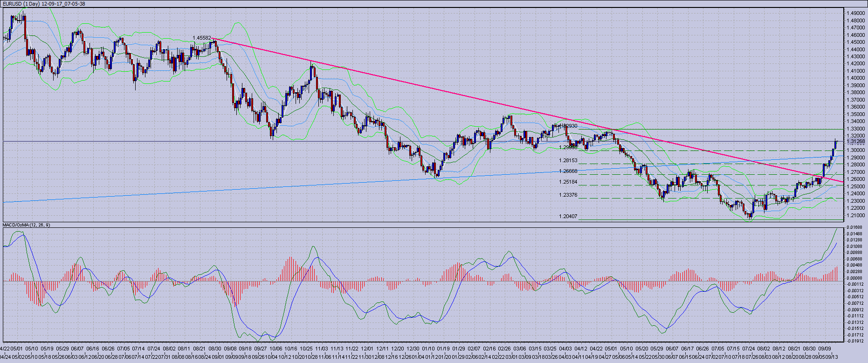868x363 pixels.
Task: Click the current price marker 1.31268
Action: point(856,142)
